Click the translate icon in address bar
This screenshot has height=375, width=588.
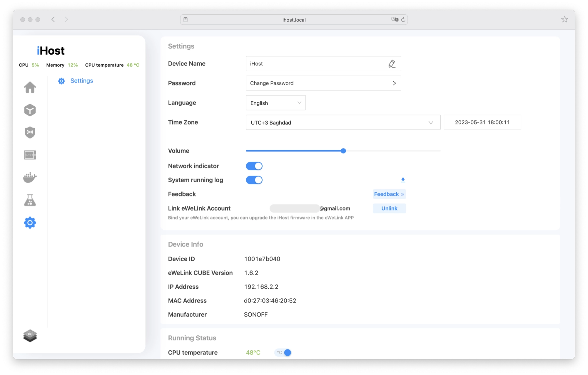pos(395,19)
